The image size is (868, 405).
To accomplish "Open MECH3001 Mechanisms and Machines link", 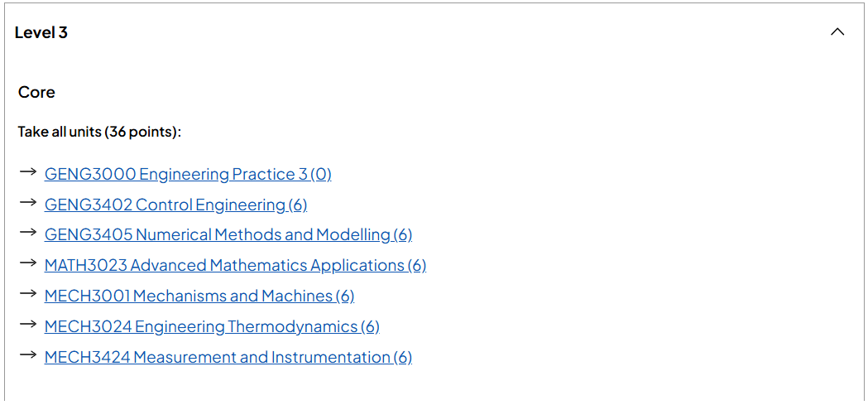I will (199, 296).
